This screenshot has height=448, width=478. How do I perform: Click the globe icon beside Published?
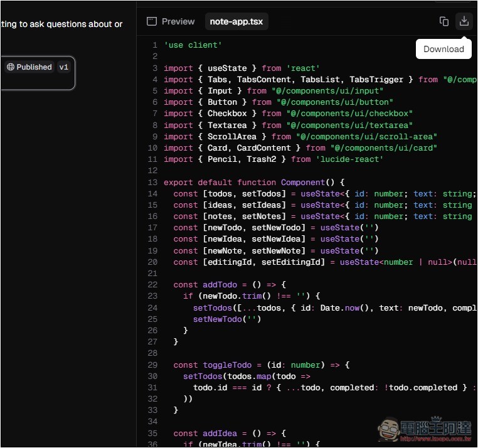pos(11,67)
